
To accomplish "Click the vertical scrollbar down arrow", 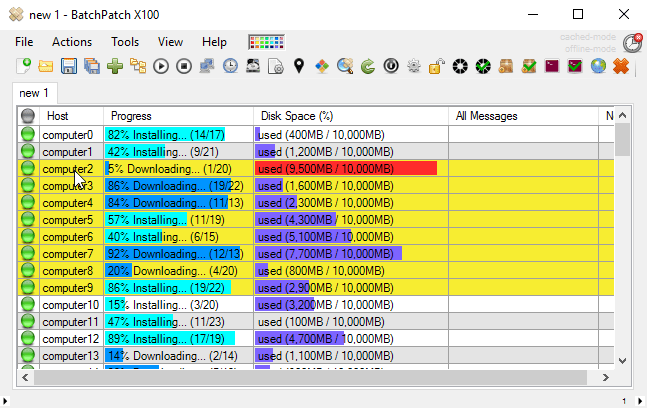I will [623, 361].
